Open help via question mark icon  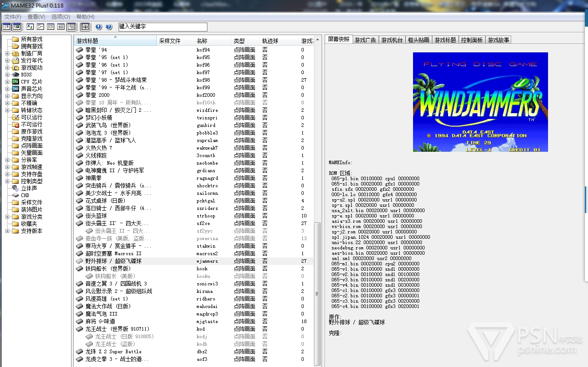[x=109, y=27]
